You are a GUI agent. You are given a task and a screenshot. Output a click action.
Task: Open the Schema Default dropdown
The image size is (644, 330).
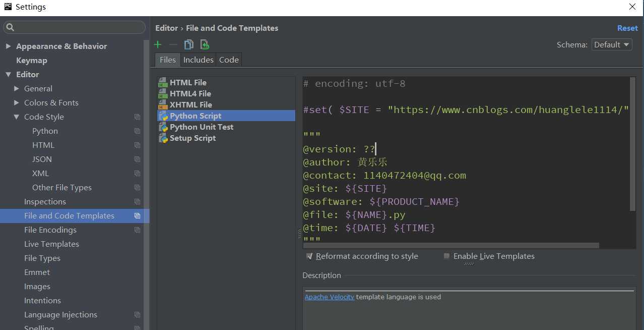tap(612, 44)
